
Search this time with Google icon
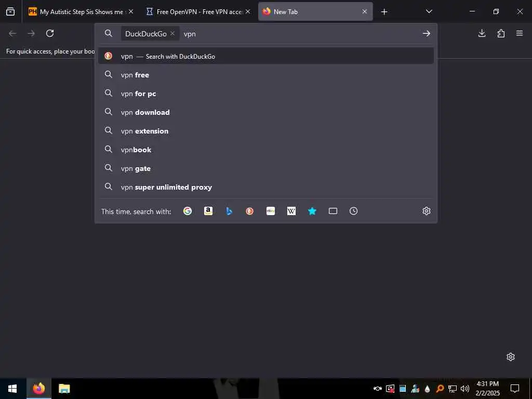pyautogui.click(x=187, y=211)
